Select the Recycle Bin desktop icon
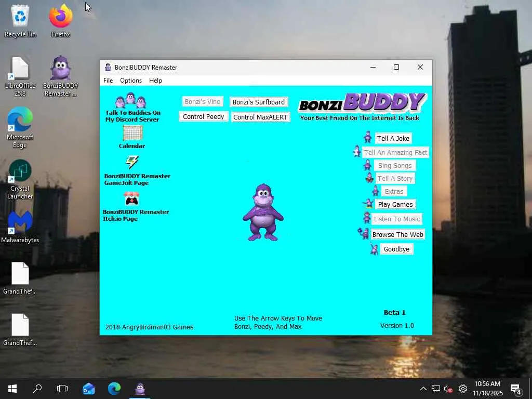This screenshot has height=399, width=532. [x=20, y=21]
